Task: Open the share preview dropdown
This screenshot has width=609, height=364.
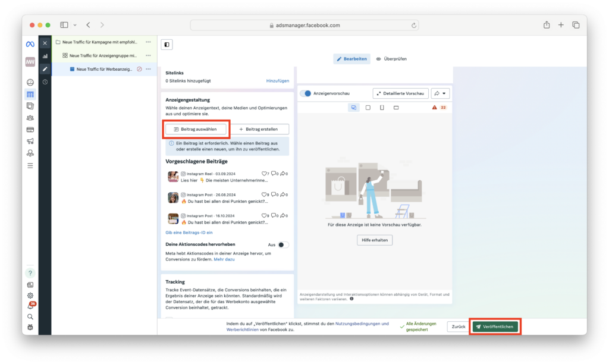Action: coord(440,93)
